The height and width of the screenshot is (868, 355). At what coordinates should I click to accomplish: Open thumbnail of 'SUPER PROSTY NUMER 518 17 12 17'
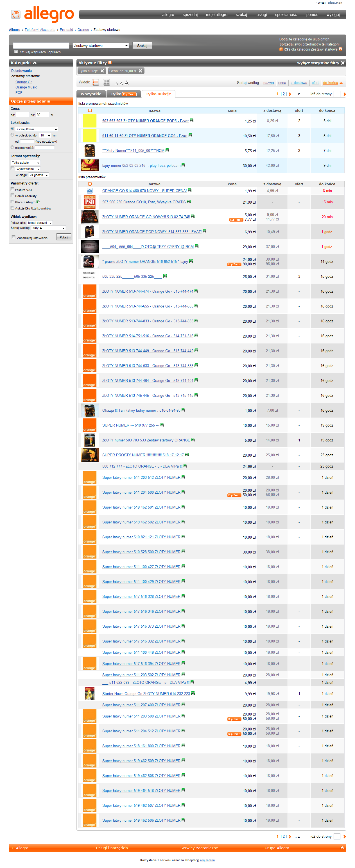(90, 455)
